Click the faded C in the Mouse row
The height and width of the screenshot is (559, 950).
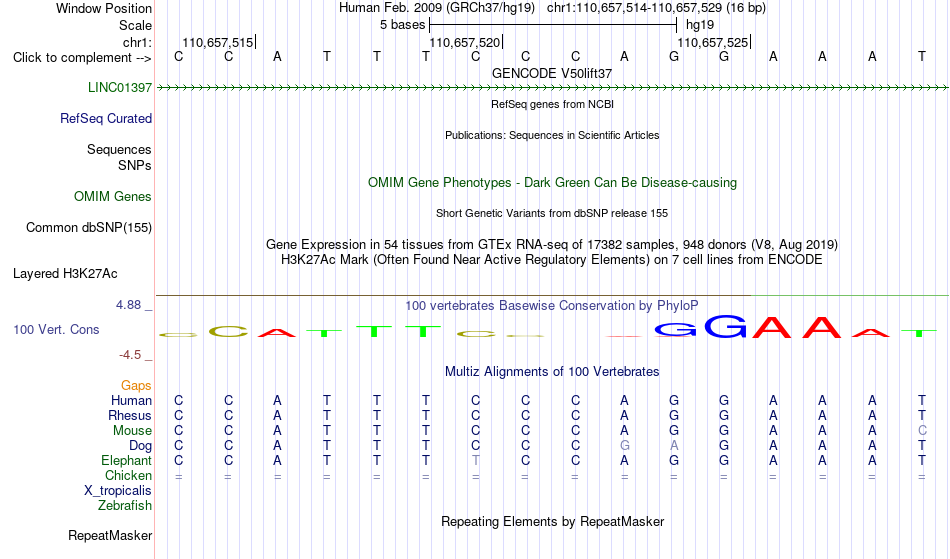click(922, 431)
